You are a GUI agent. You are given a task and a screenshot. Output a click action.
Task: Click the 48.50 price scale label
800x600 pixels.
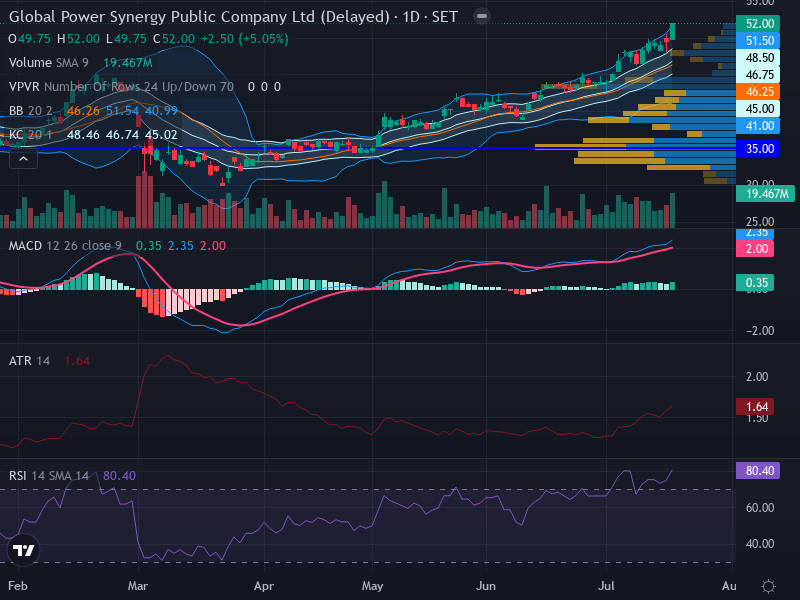(758, 58)
